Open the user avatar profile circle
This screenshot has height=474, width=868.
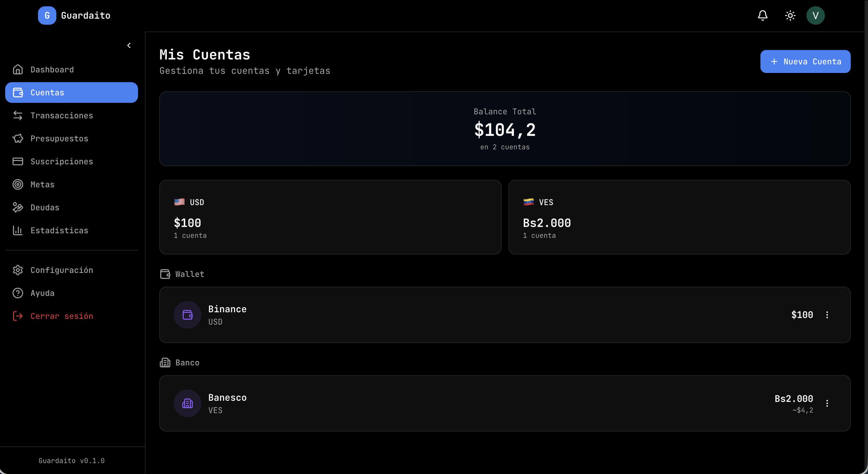click(x=816, y=16)
